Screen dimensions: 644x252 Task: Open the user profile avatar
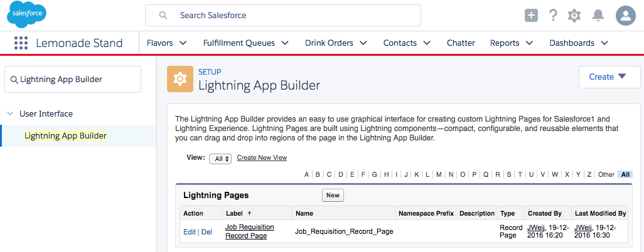point(626,16)
